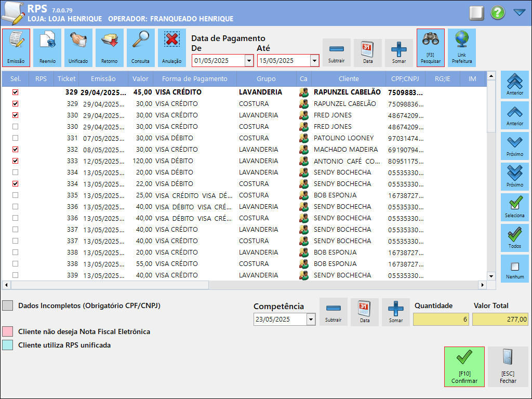The image size is (532, 399).
Task: Open Link Prefeitura globe
Action: pyautogui.click(x=462, y=47)
